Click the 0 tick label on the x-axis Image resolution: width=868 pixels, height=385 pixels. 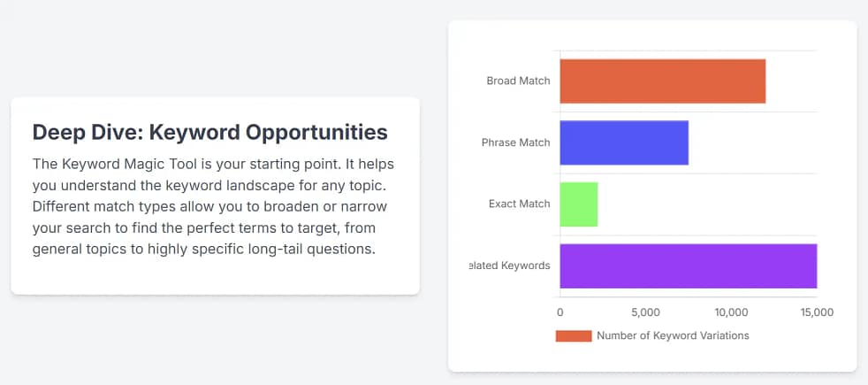tap(560, 312)
